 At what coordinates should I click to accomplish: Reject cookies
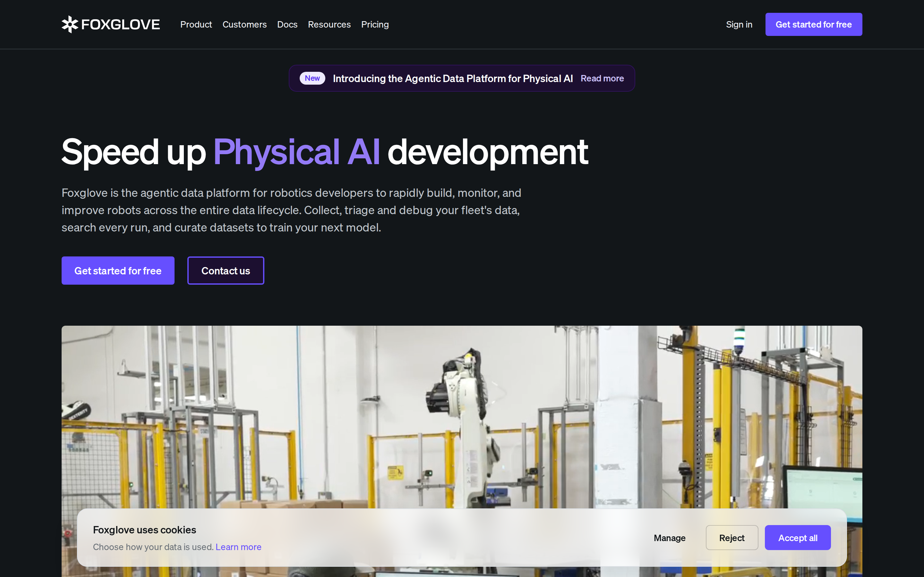coord(732,538)
